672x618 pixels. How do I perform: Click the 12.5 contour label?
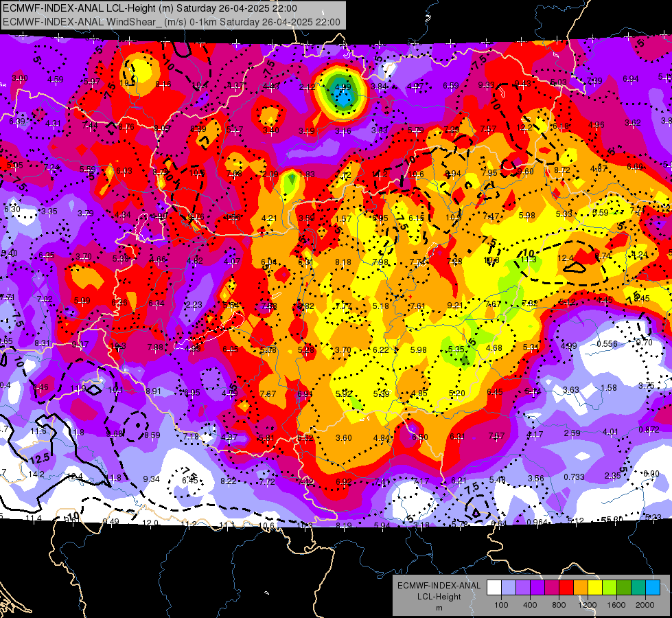click(40, 458)
